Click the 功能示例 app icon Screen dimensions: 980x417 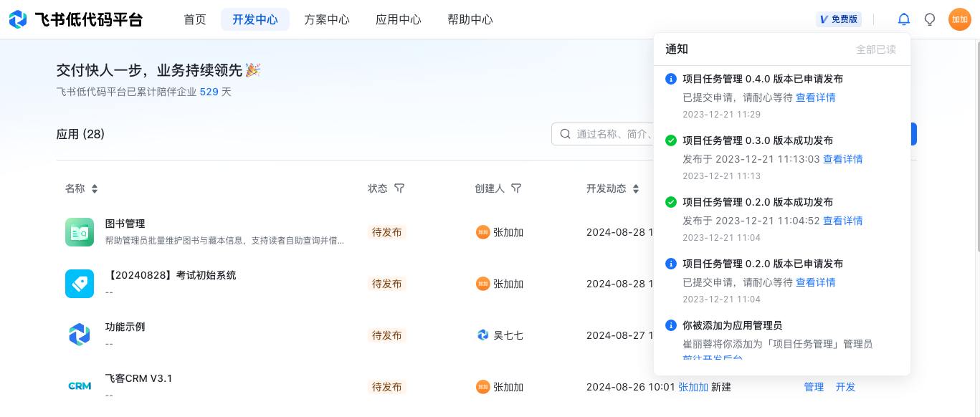pos(80,335)
